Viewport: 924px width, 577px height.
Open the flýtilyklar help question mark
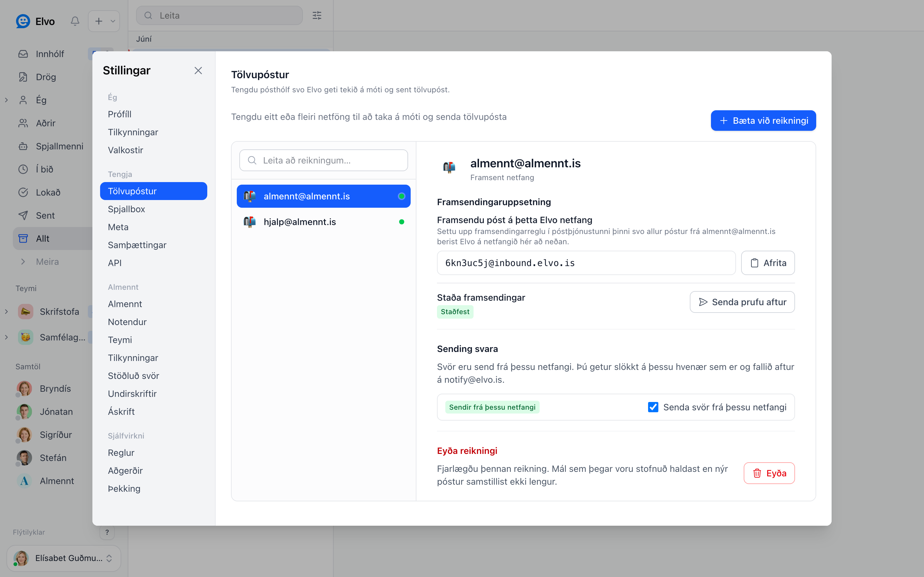(x=107, y=532)
